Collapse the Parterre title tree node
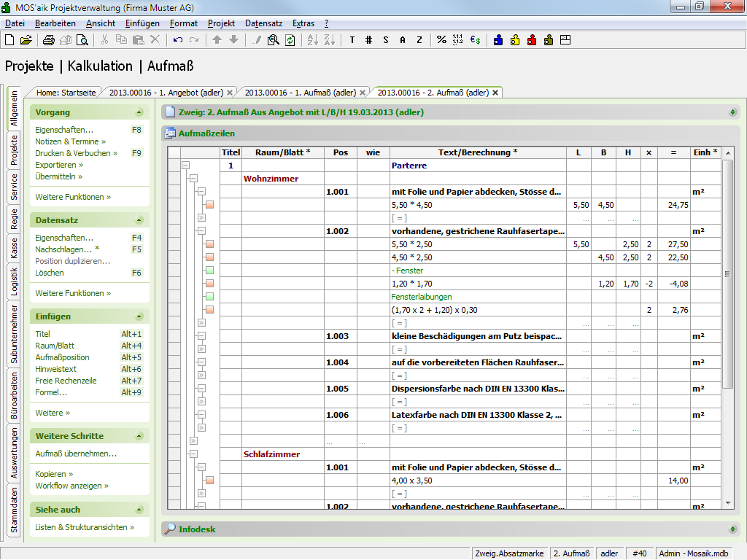 186,166
